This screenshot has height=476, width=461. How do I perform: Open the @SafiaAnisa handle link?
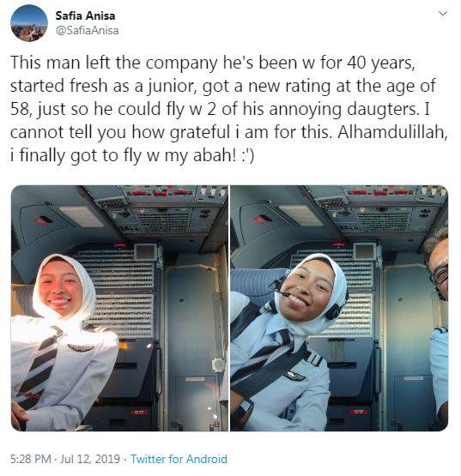(x=87, y=30)
